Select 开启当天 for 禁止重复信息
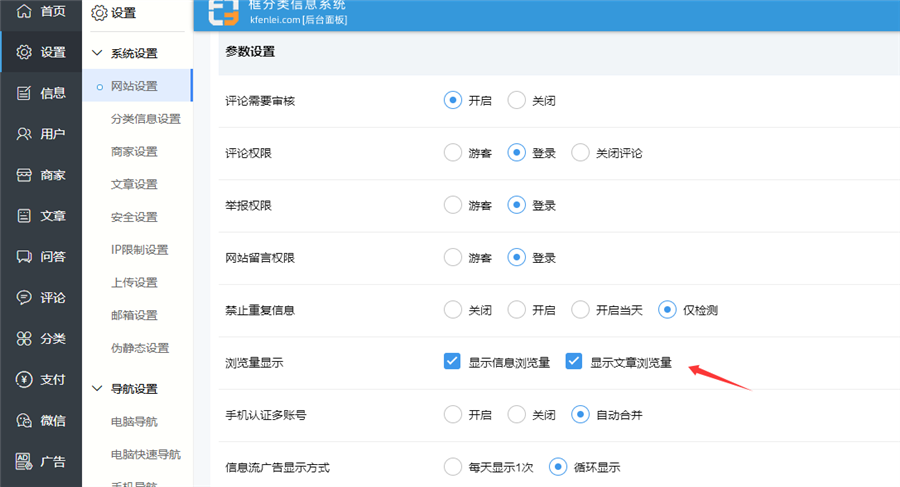900x487 pixels. 580,309
